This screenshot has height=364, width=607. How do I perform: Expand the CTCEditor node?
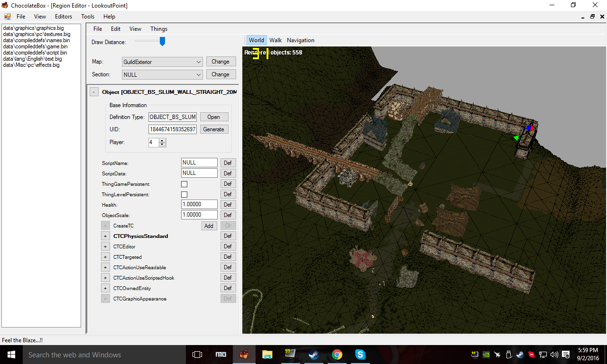105,246
